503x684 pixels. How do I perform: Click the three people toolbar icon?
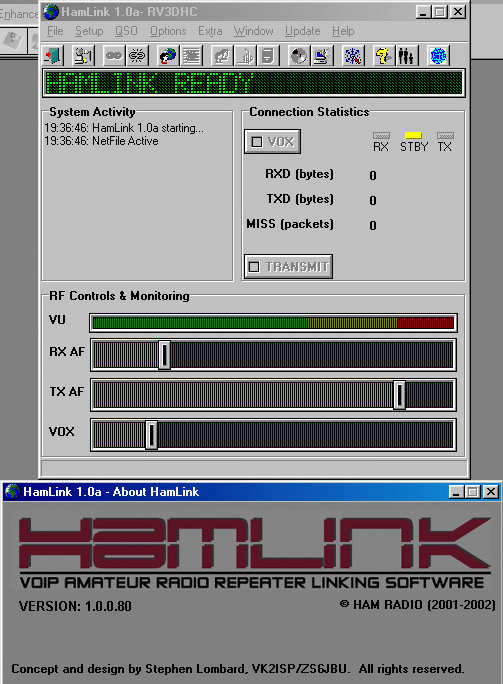[x=406, y=56]
